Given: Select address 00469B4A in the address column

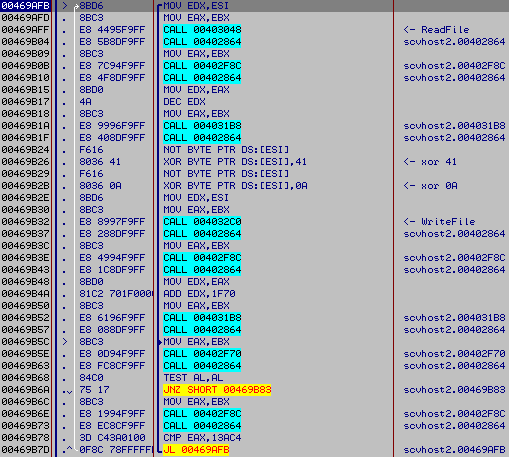Looking at the screenshot, I should pyautogui.click(x=25, y=294).
